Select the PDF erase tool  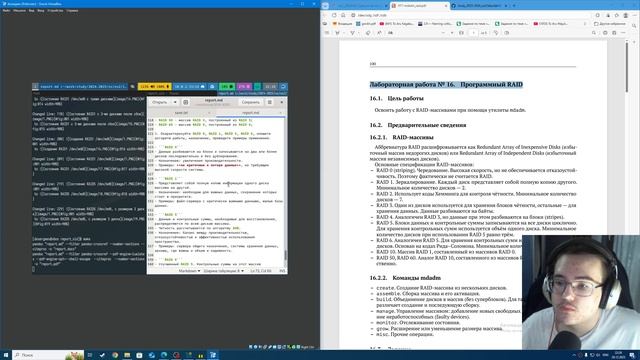(368, 33)
